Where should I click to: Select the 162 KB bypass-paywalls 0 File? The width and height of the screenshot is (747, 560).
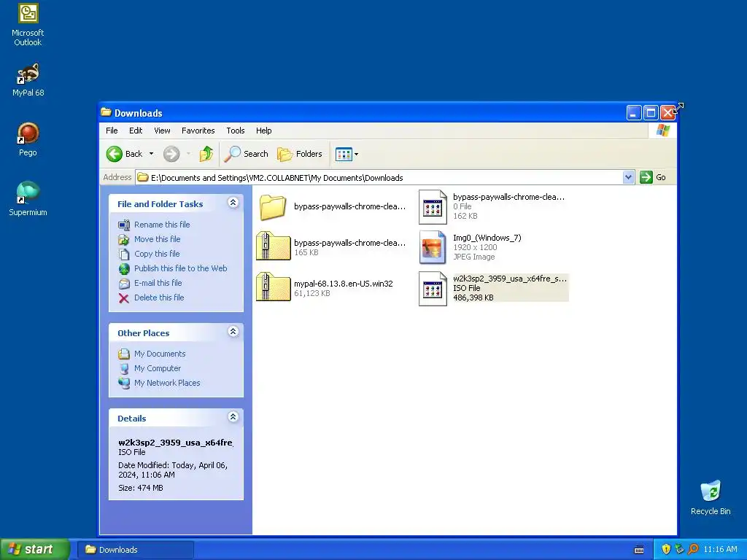[433, 206]
